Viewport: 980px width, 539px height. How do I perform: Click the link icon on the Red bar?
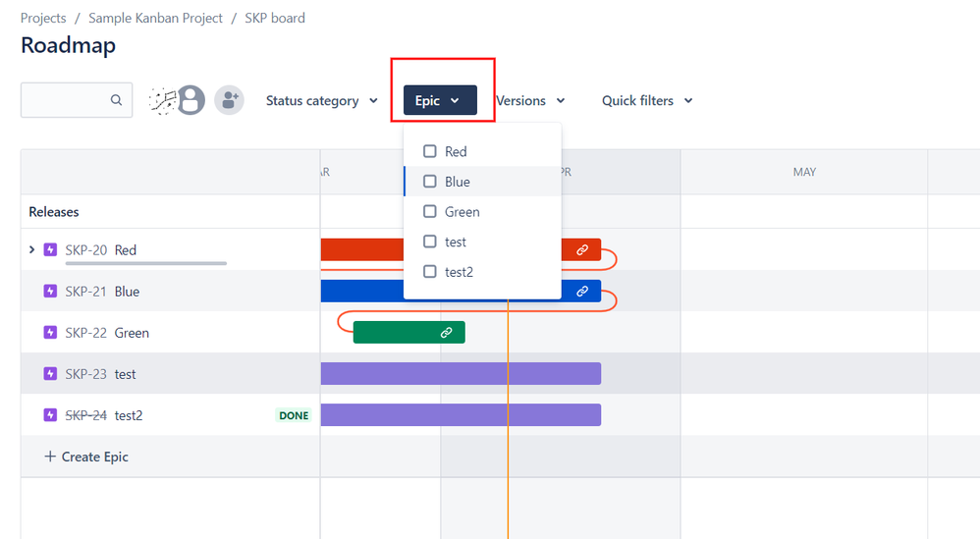[582, 250]
